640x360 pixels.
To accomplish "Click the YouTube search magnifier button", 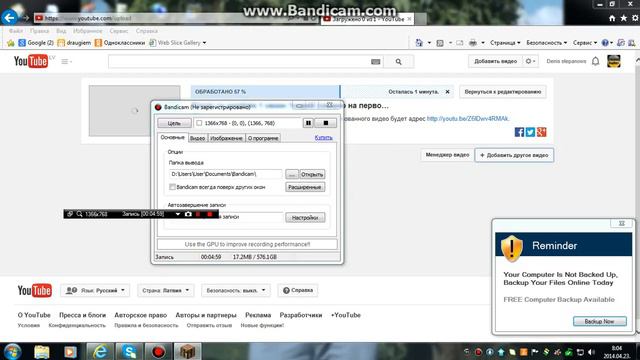I will pos(399,62).
